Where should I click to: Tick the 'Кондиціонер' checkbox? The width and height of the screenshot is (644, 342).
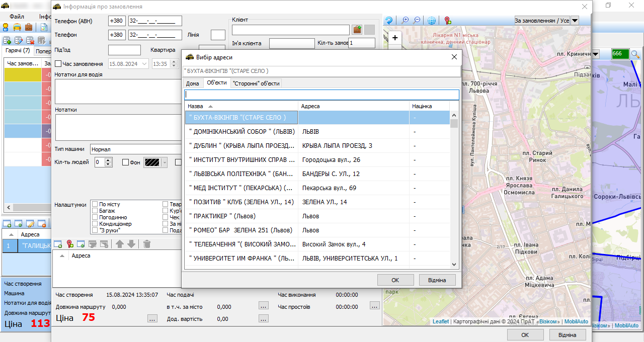point(95,224)
